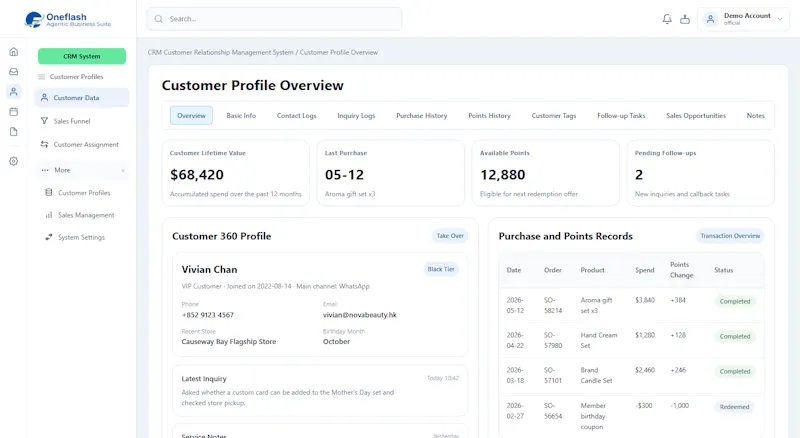Screen dimensions: 800x438
Task: Click email vivian@novabeauty.hk
Action: point(360,315)
